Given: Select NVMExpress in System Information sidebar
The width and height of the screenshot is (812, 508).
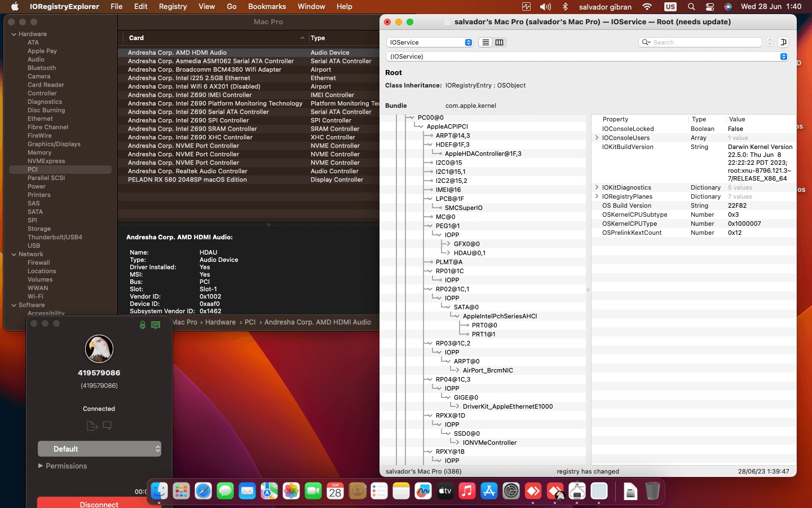Looking at the screenshot, I should (46, 161).
